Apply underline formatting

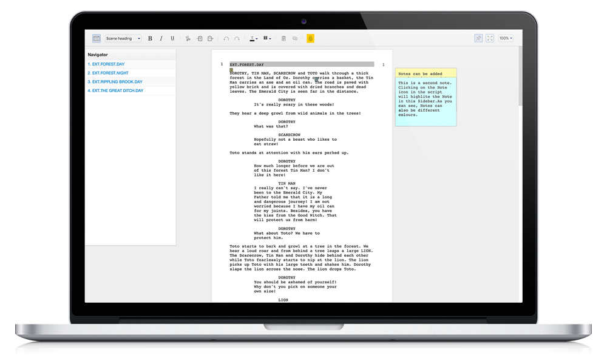click(x=172, y=38)
